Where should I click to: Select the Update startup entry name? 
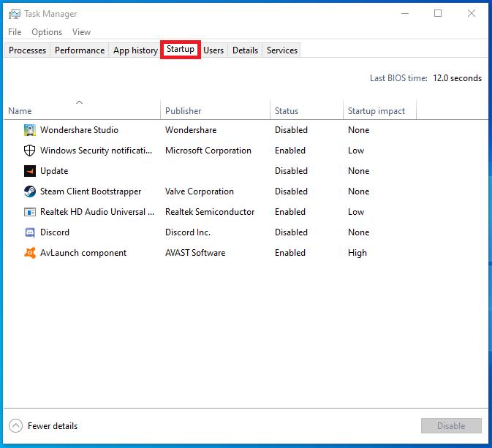click(54, 171)
